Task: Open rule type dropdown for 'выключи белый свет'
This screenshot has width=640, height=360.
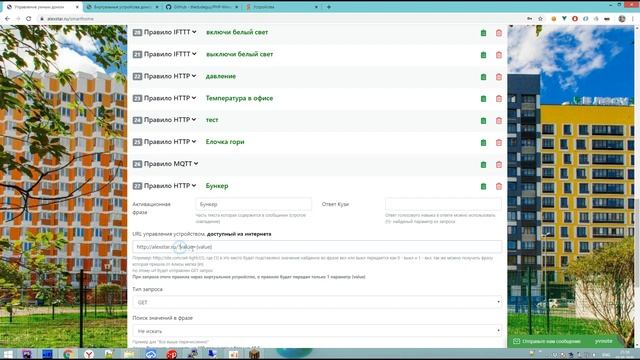Action: [x=170, y=54]
